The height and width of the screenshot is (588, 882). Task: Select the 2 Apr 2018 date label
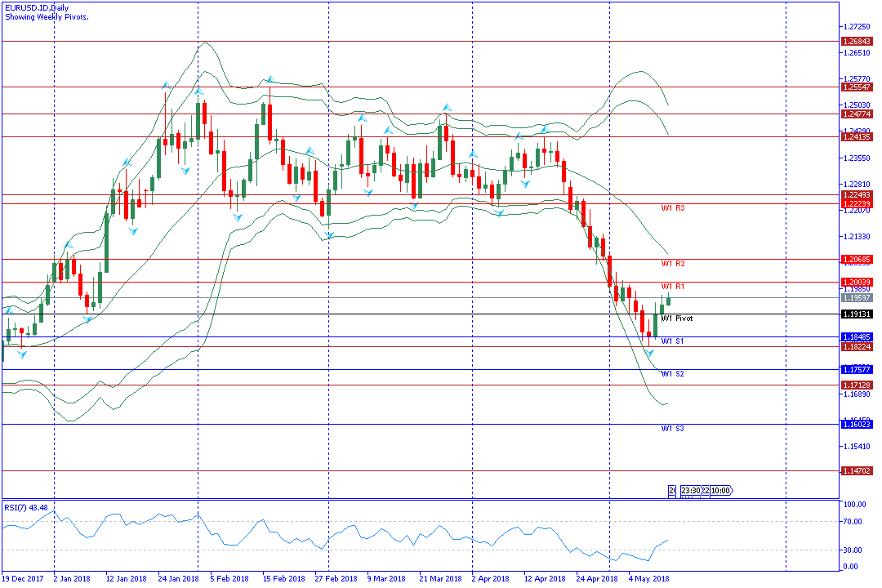pos(488,578)
